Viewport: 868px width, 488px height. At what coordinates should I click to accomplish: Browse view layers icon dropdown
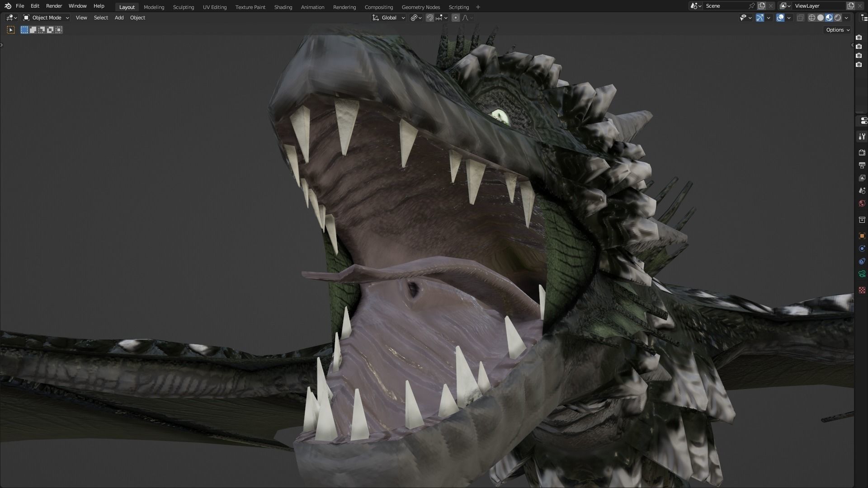(x=785, y=6)
